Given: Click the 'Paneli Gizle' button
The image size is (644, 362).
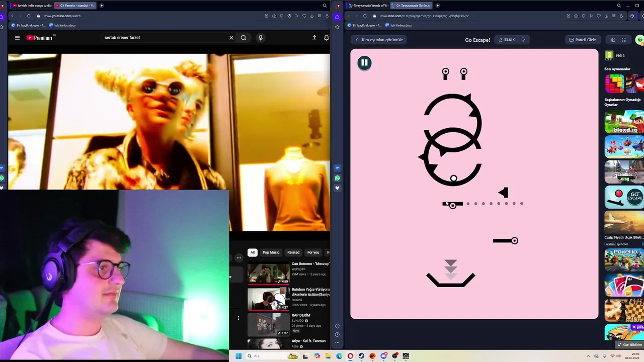Looking at the screenshot, I should pos(582,40).
